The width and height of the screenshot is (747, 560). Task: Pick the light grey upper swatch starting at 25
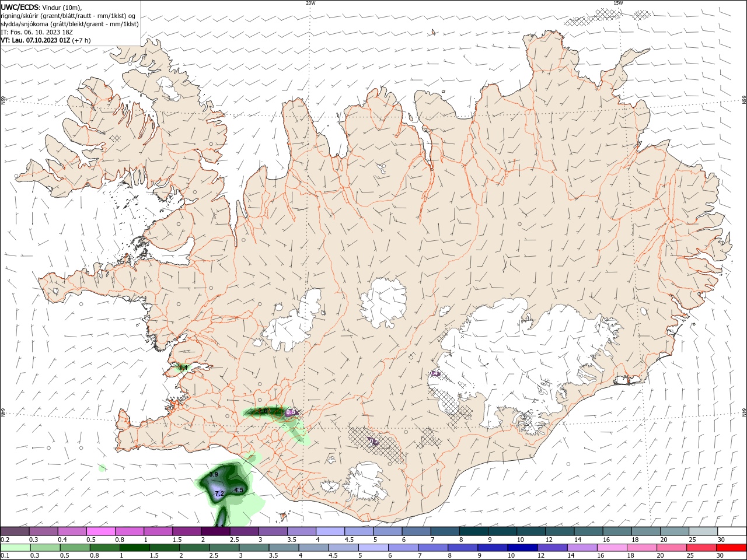(703, 531)
